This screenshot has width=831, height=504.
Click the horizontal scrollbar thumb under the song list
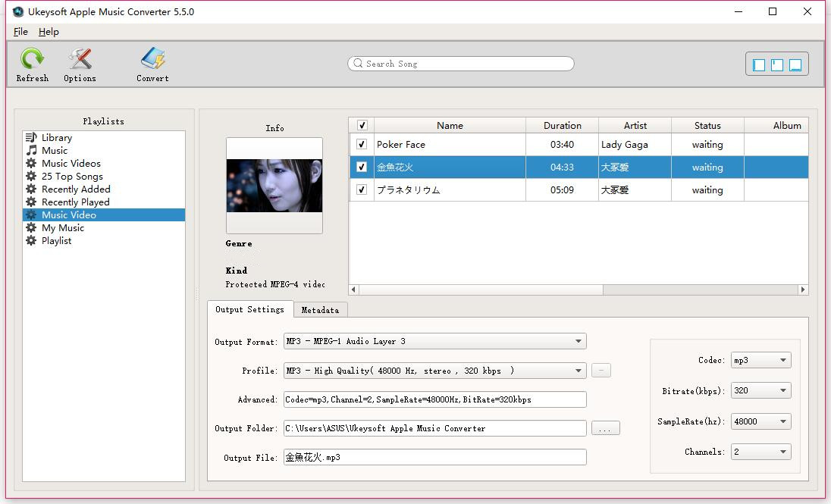tap(481, 290)
